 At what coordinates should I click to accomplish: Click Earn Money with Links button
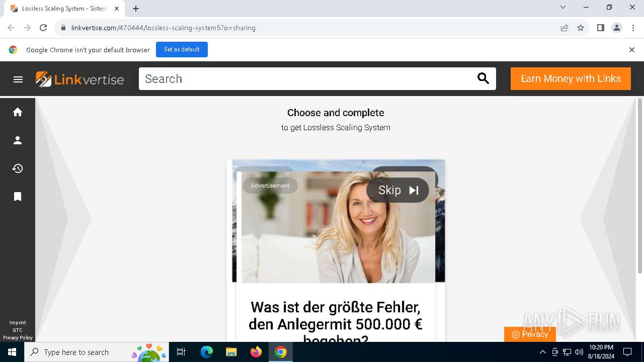(x=571, y=79)
